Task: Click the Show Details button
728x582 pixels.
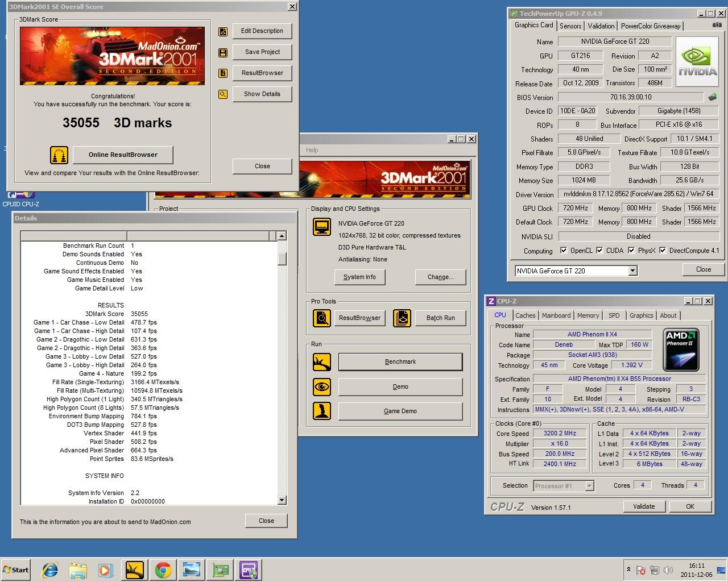Action: click(x=262, y=94)
